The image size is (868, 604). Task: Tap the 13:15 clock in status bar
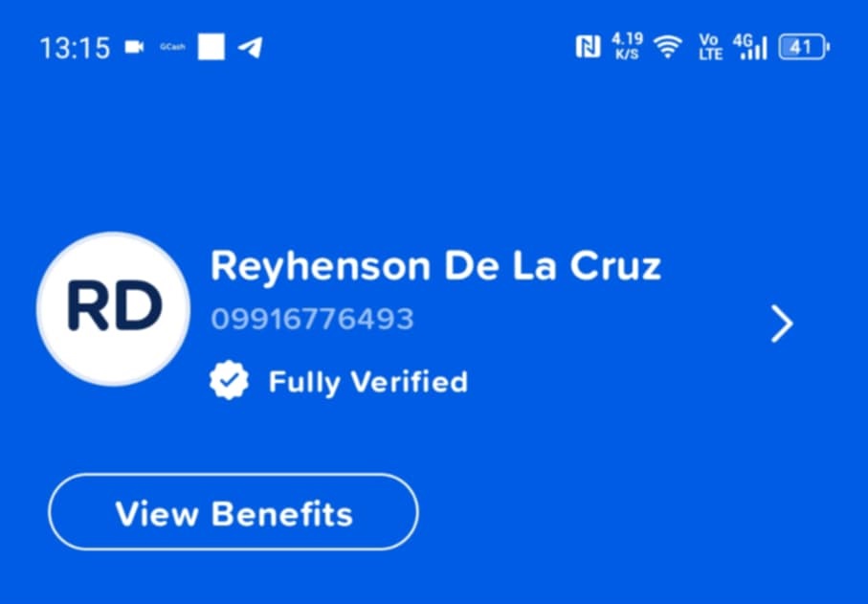click(76, 48)
